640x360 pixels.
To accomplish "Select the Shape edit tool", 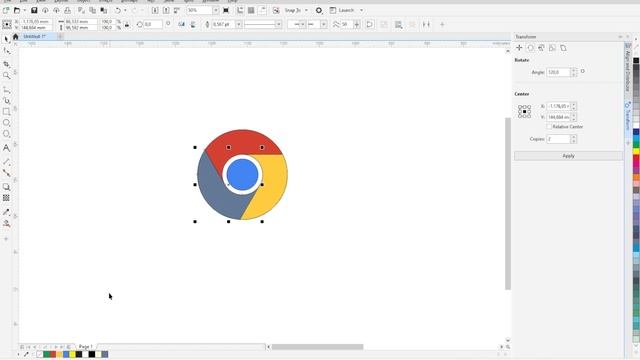I will 6,51.
